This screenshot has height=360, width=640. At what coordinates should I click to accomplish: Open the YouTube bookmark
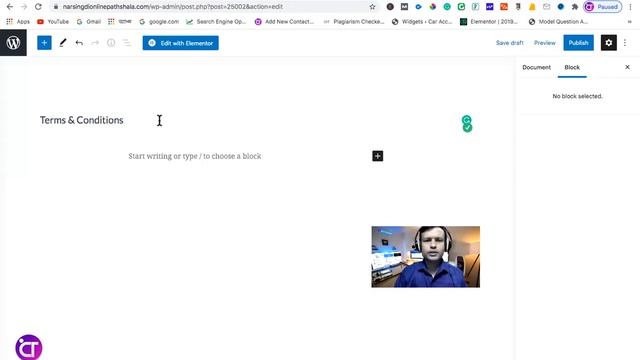pos(53,22)
